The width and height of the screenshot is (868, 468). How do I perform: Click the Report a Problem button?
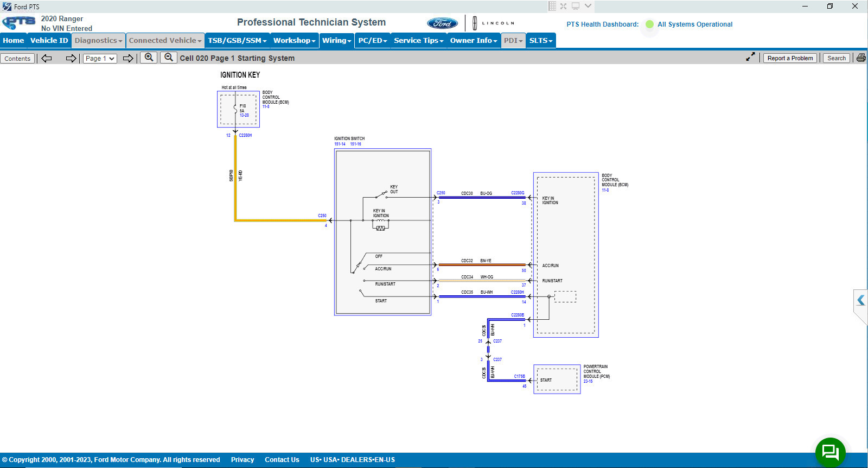[790, 58]
